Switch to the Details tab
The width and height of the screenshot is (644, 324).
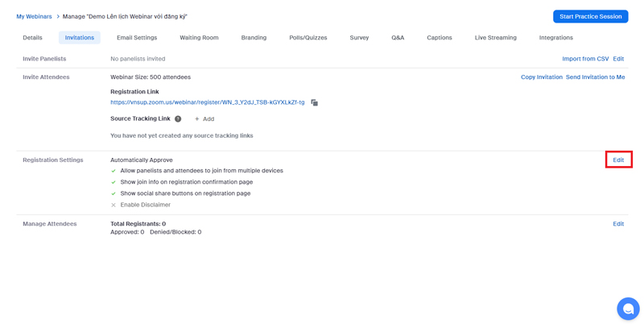point(32,37)
